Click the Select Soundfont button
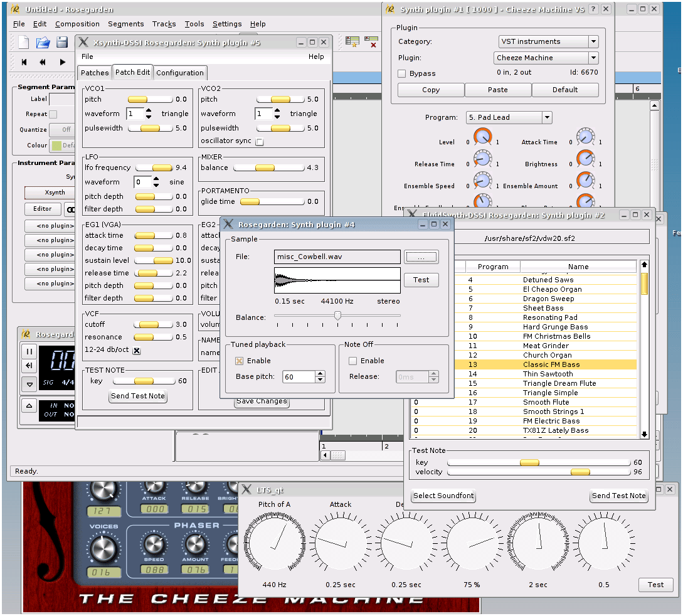Viewport: 683px width, 616px height. click(443, 496)
